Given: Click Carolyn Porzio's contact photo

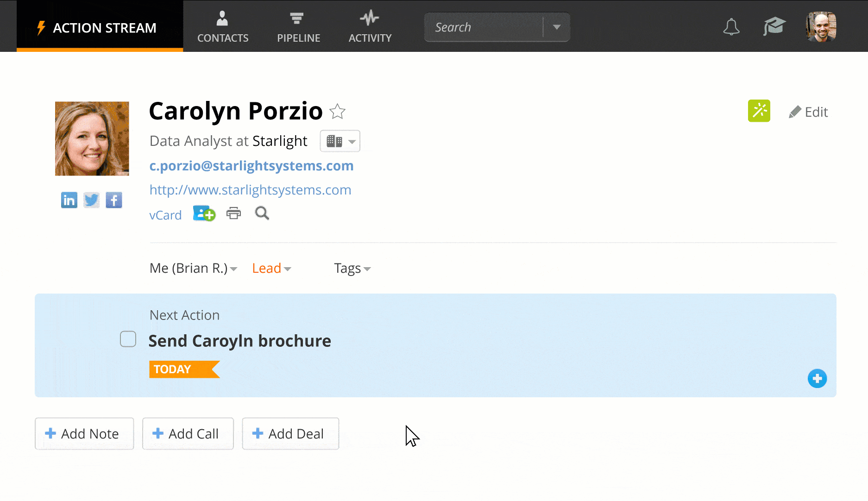Looking at the screenshot, I should (92, 138).
